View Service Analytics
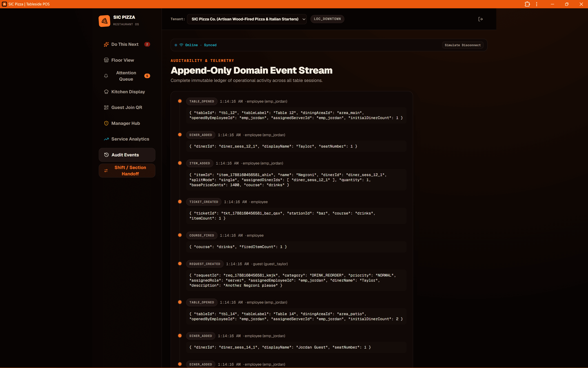 127,139
